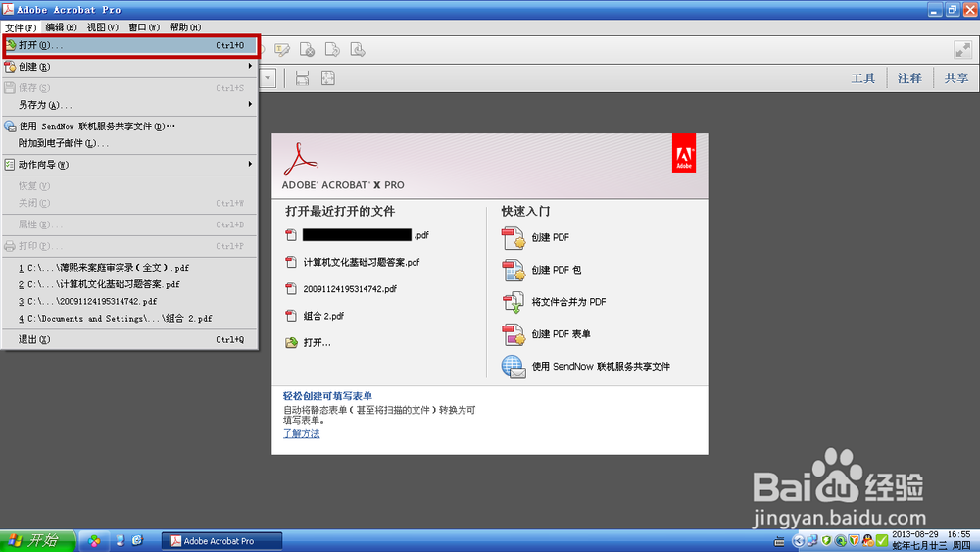Click the rotate page toolbar icon
This screenshot has width=980, height=552.
[x=332, y=50]
